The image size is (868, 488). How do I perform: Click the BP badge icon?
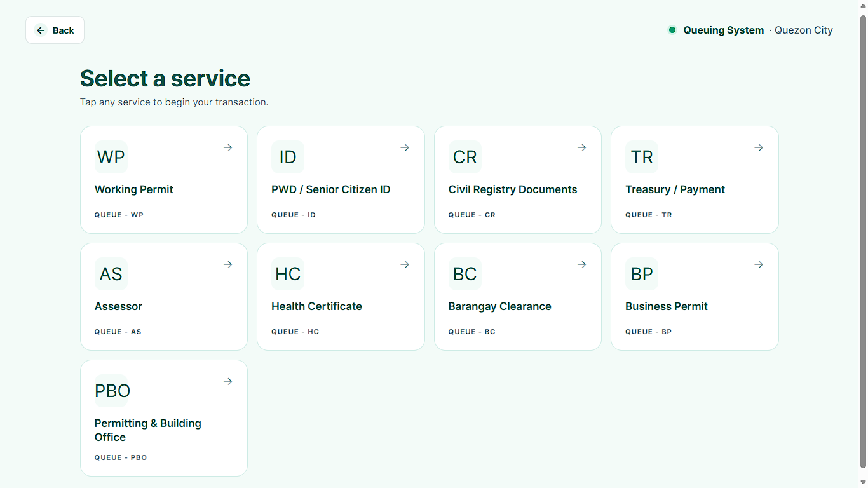[x=642, y=274]
